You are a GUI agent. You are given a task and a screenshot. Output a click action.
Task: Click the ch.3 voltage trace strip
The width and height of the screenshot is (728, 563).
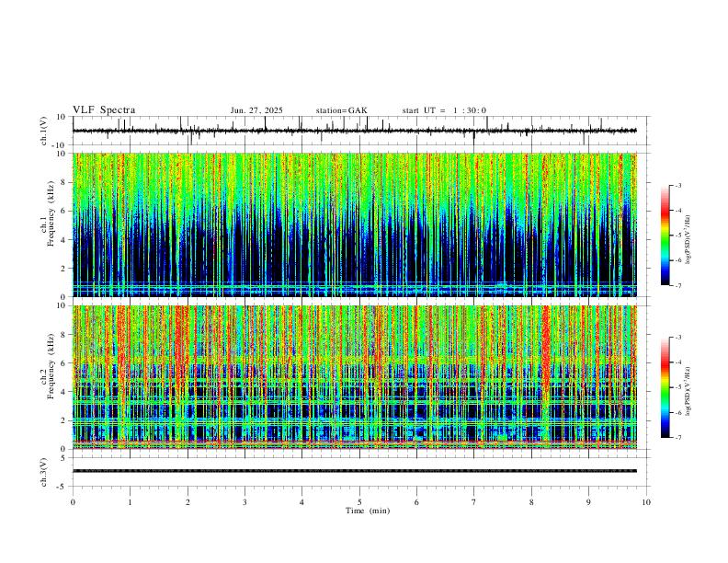coord(355,471)
